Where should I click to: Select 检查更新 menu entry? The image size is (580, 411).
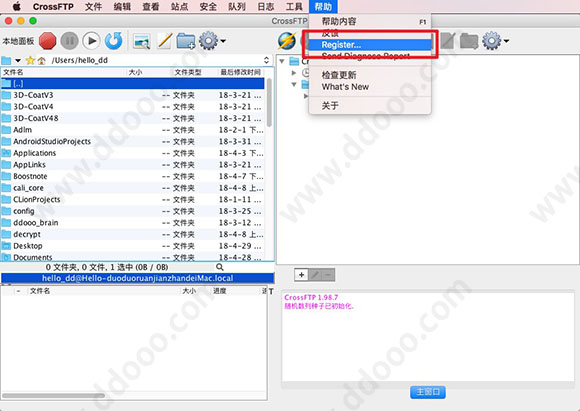point(370,75)
